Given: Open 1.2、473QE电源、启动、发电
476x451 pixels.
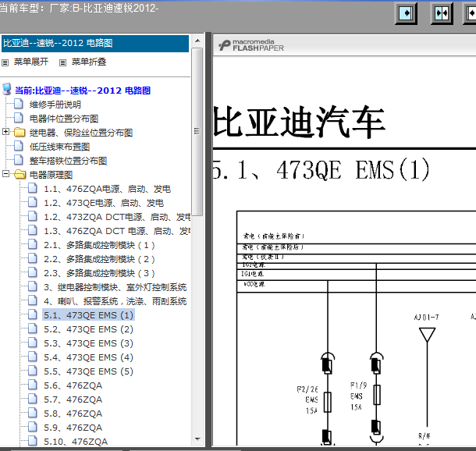Looking at the screenshot, I should pyautogui.click(x=104, y=203).
